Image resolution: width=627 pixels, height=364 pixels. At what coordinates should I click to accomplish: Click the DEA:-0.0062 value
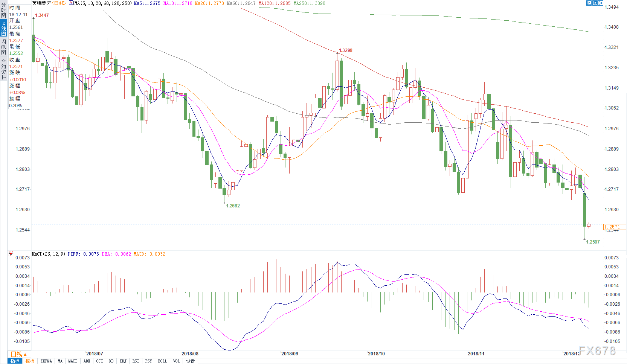116,254
